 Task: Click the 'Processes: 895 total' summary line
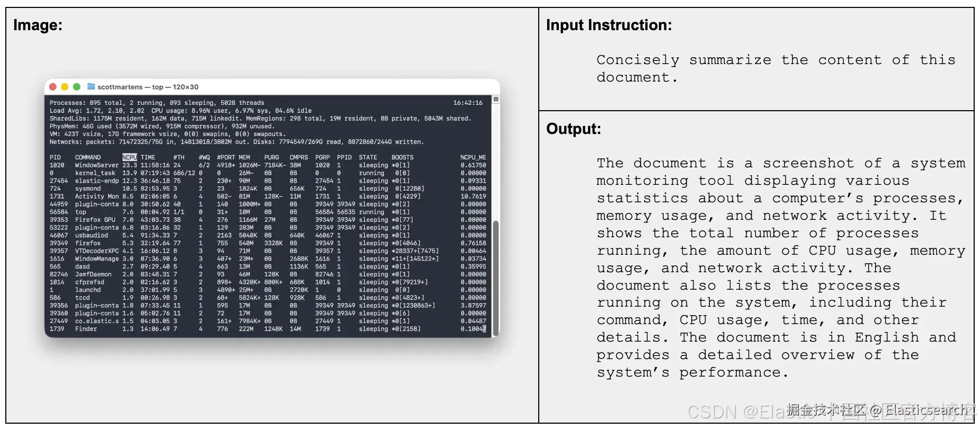pos(157,103)
